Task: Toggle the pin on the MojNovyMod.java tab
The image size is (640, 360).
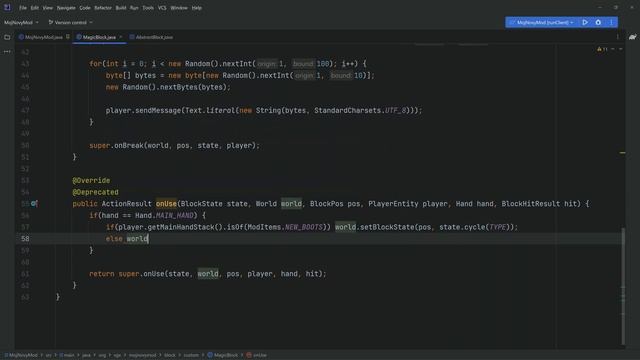Action: pyautogui.click(x=68, y=37)
